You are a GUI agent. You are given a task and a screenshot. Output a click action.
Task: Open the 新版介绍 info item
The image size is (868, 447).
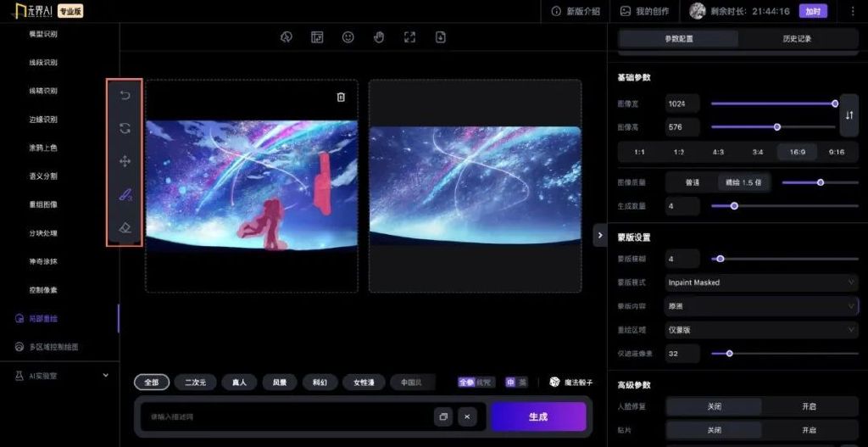[576, 11]
